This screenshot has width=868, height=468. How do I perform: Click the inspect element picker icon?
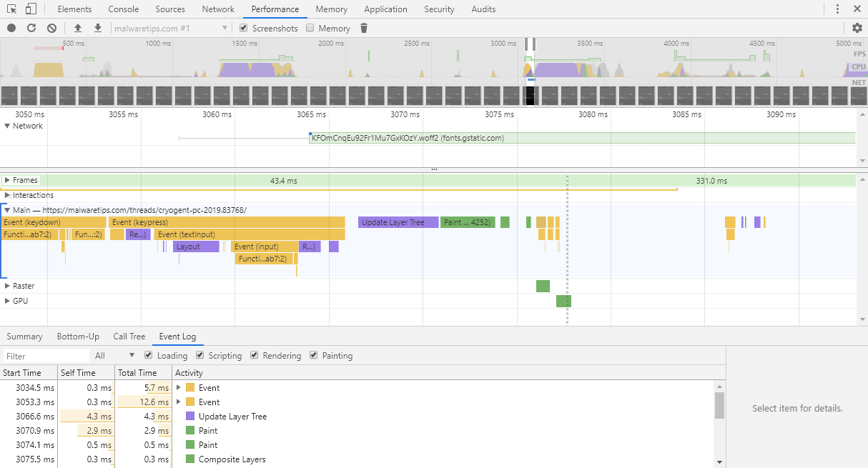click(12, 9)
